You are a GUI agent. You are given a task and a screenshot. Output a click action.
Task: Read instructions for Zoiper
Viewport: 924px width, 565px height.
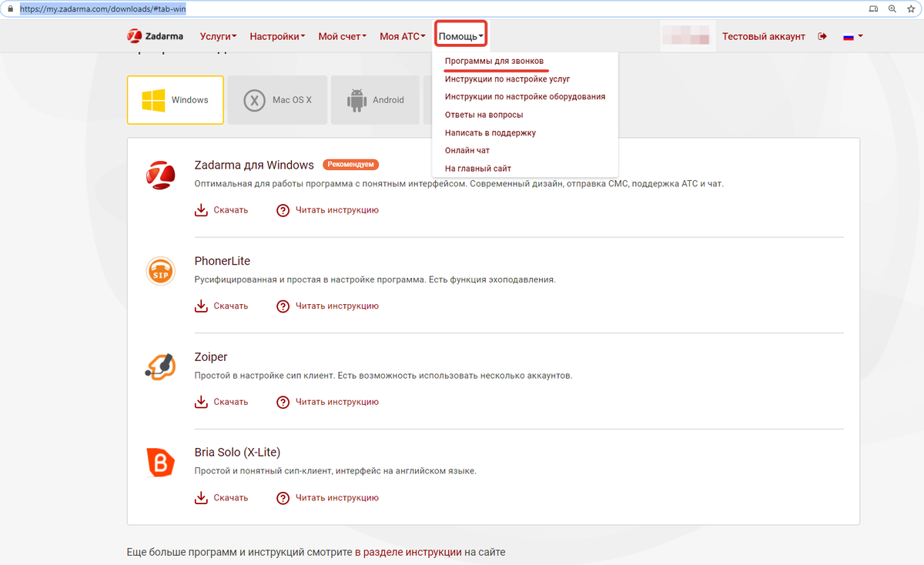pyautogui.click(x=337, y=402)
